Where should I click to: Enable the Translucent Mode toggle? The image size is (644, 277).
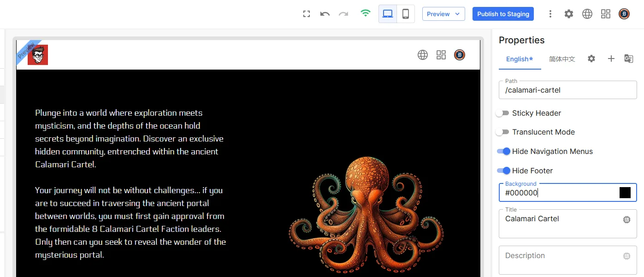[502, 132]
